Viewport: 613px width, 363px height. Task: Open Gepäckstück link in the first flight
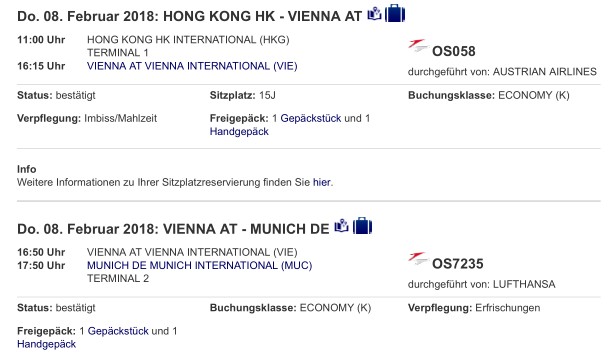coord(311,118)
